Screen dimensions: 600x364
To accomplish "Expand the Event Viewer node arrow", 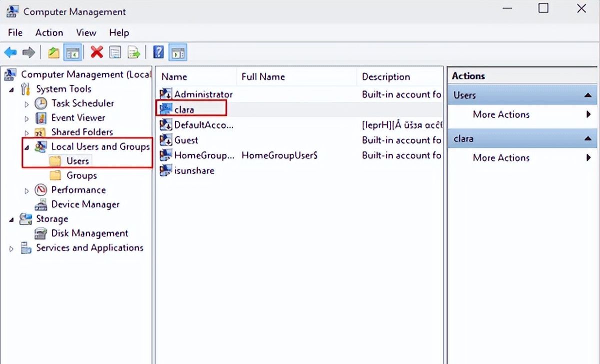I will tap(26, 118).
